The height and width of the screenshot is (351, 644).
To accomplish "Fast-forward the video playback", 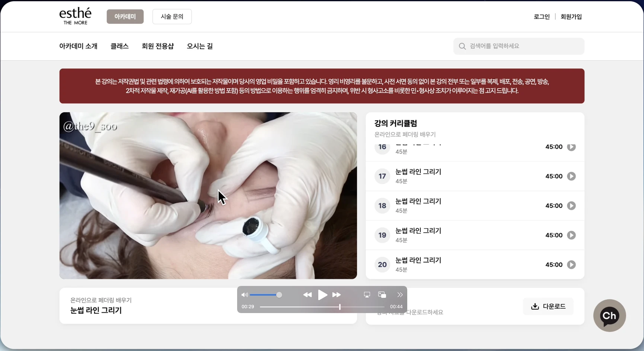I will tap(337, 295).
